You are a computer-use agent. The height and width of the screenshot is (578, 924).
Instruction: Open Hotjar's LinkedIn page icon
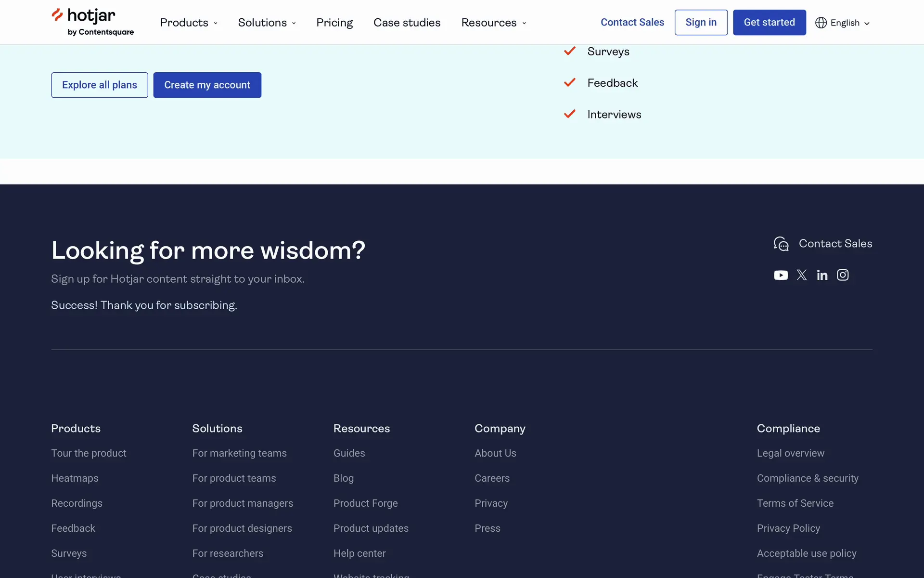(822, 275)
